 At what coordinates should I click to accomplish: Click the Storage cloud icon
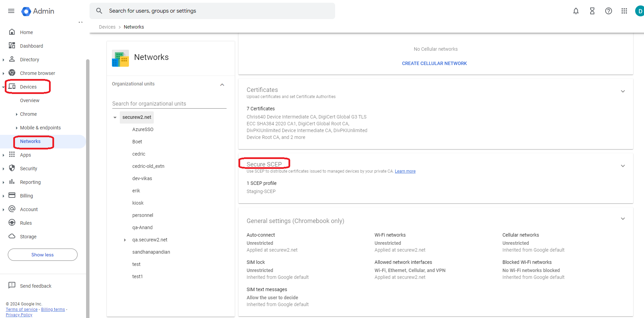point(12,236)
